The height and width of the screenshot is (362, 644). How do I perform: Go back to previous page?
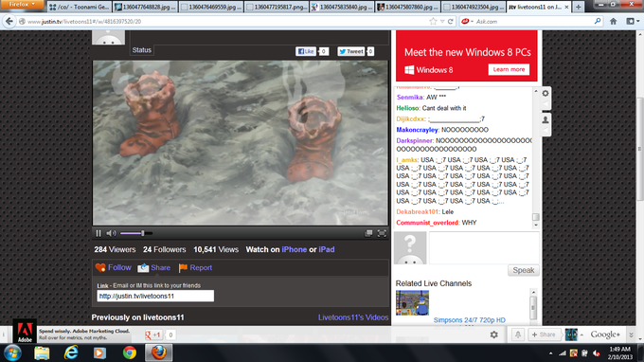pos(9,22)
